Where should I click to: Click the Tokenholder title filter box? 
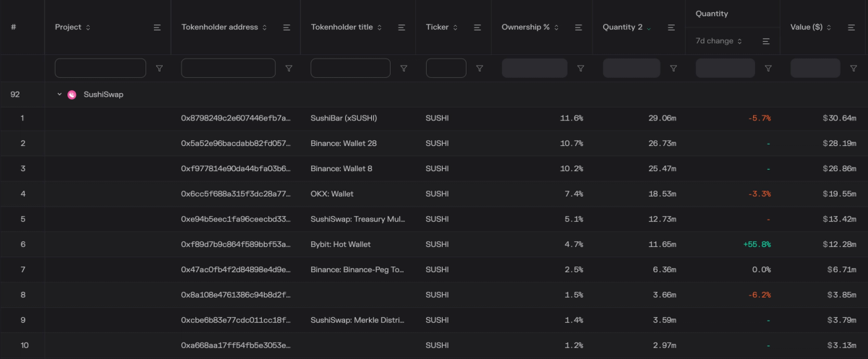click(x=350, y=69)
